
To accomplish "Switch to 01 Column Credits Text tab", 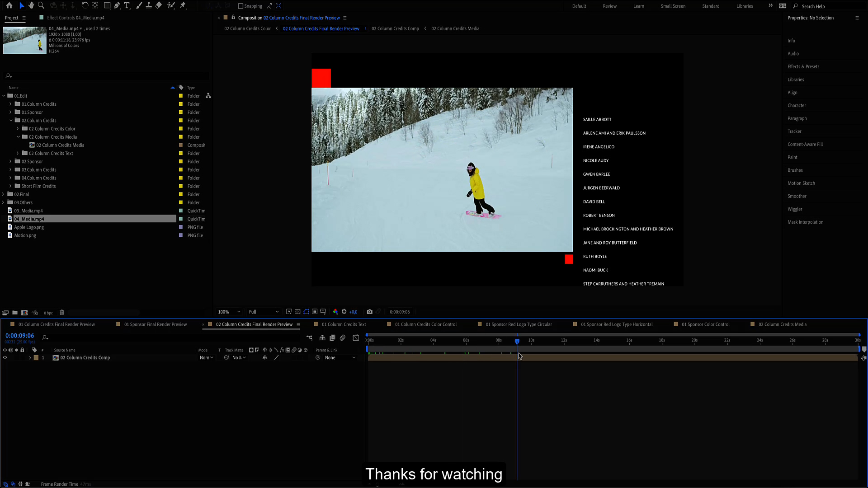I will [x=344, y=324].
